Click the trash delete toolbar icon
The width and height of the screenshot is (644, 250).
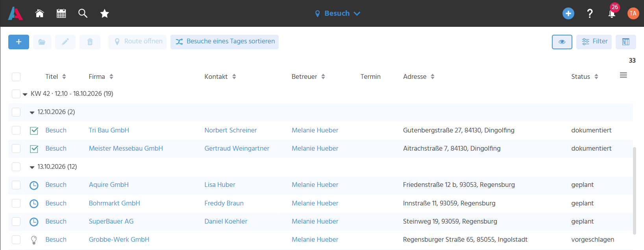coord(90,42)
